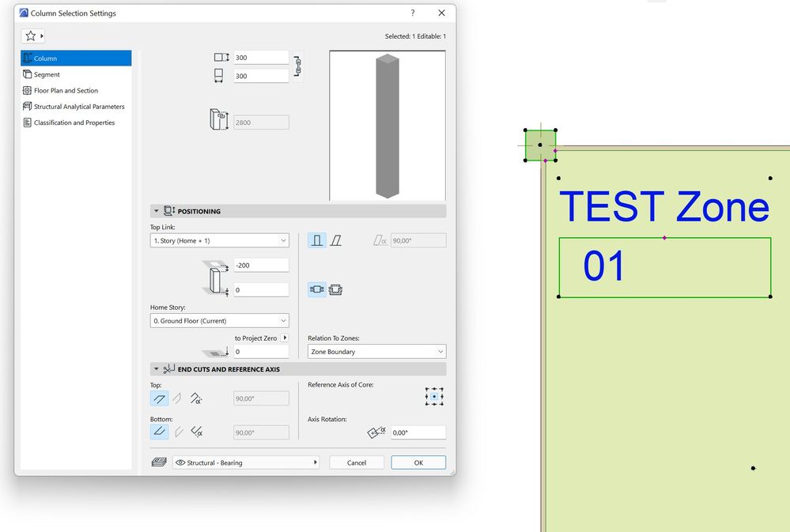790x532 pixels.
Task: Click the zone number 01 stamp
Action: pyautogui.click(x=603, y=266)
